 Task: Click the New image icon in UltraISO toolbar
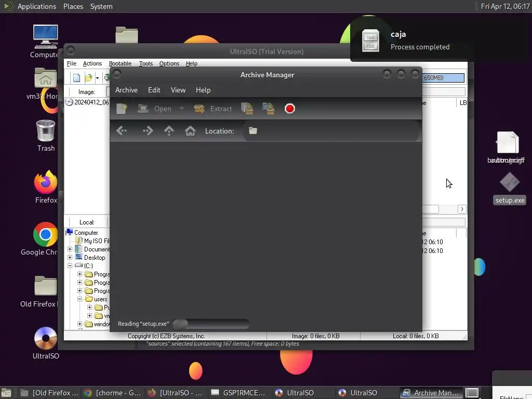[77, 78]
